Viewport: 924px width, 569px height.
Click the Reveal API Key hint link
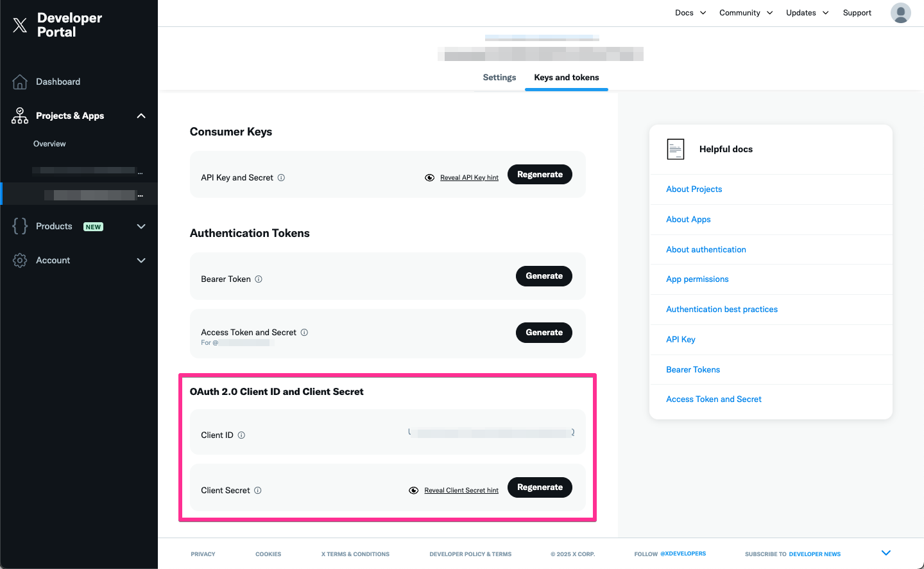point(469,178)
